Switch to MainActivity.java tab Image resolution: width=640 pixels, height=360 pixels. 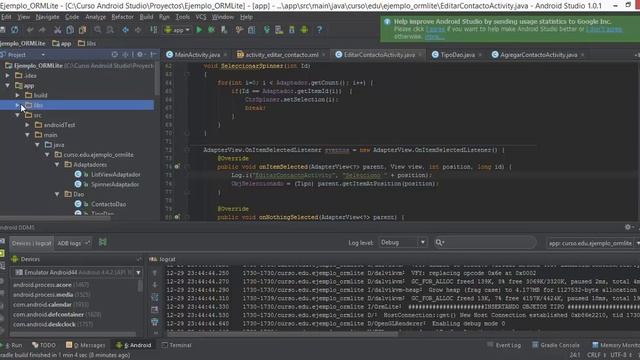(x=197, y=55)
